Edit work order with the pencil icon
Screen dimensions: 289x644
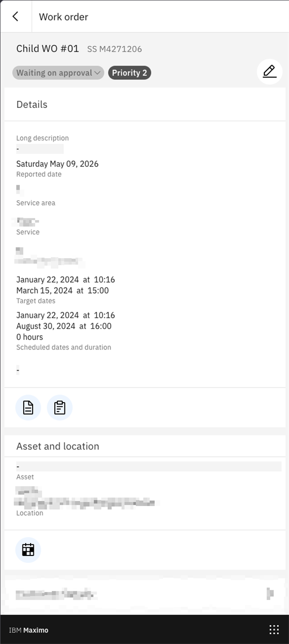click(x=270, y=72)
